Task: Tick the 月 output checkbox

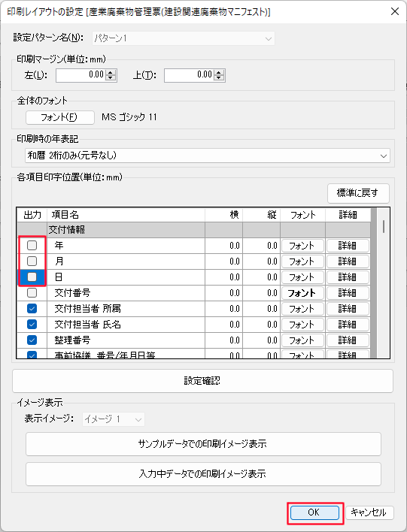Action: point(32,261)
